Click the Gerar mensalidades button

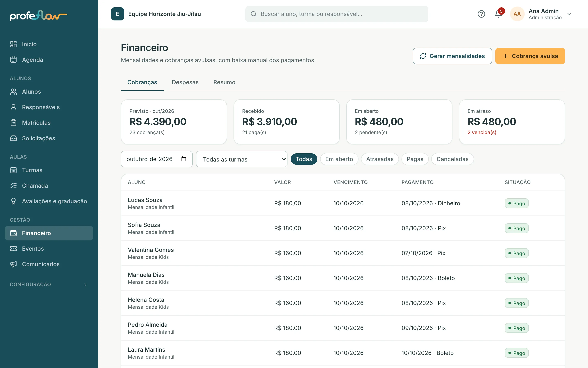(x=452, y=56)
